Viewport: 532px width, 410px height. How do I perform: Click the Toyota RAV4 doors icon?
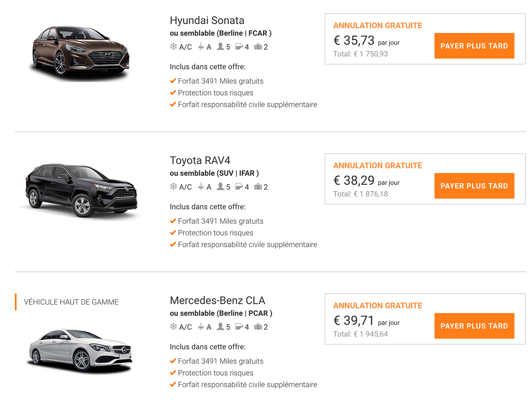click(239, 187)
